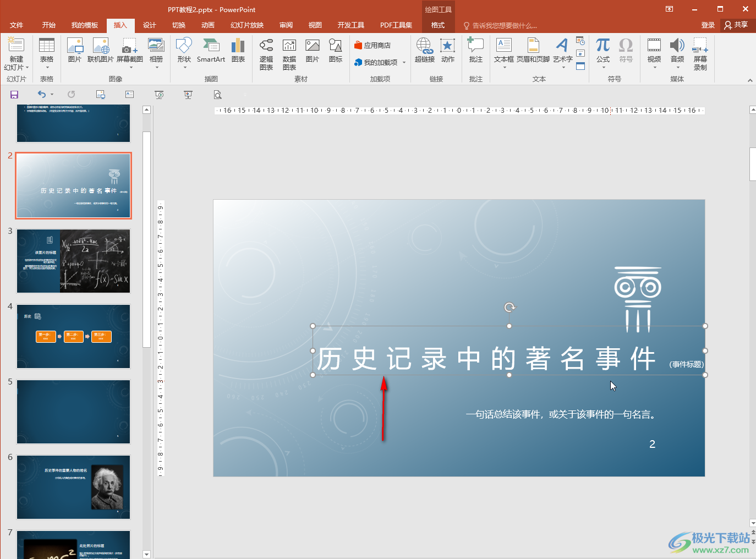Insert a SmartArt graphic
The height and width of the screenshot is (559, 756).
pyautogui.click(x=211, y=51)
